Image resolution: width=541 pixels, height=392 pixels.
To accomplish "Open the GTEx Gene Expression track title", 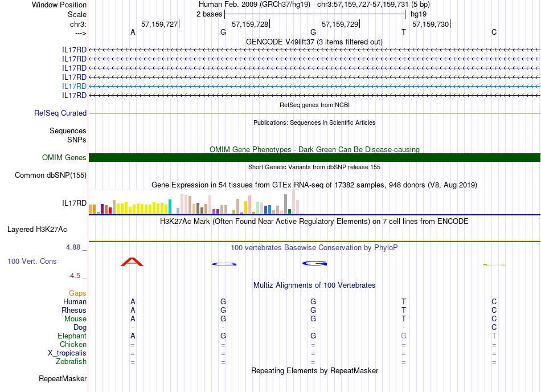I will (314, 185).
